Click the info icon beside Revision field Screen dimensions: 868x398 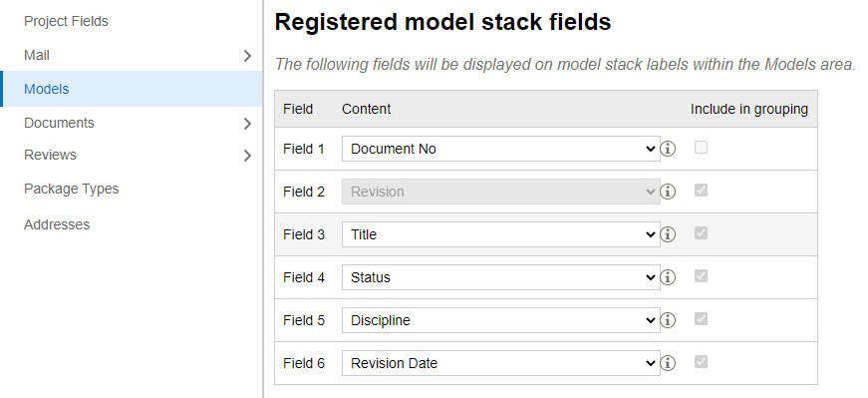click(668, 192)
